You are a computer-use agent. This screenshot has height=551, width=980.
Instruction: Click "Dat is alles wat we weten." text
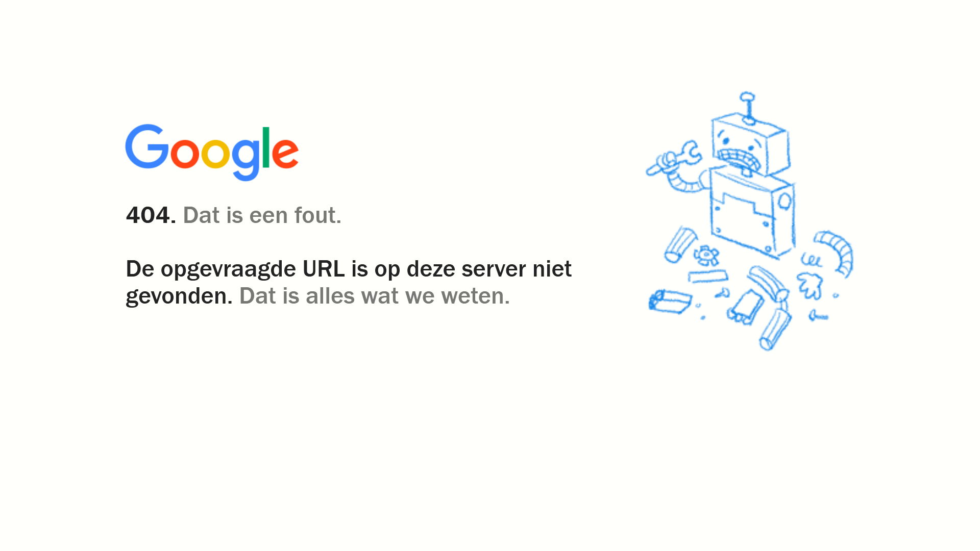click(374, 296)
